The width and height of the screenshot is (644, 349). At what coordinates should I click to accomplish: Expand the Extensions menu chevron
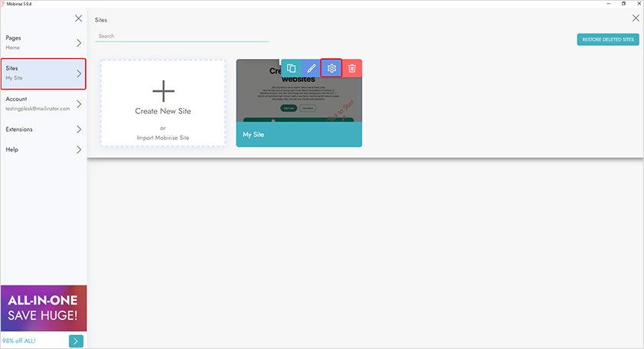[x=79, y=129]
